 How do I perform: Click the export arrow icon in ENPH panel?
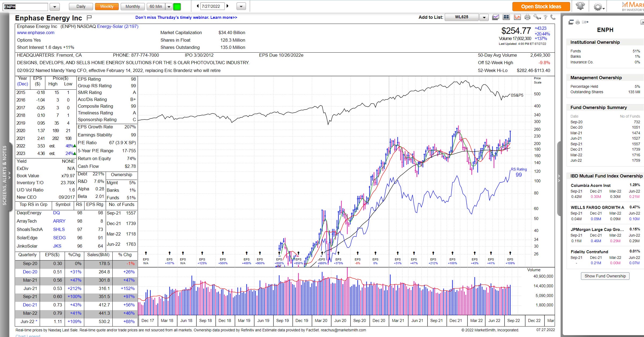(585, 22)
